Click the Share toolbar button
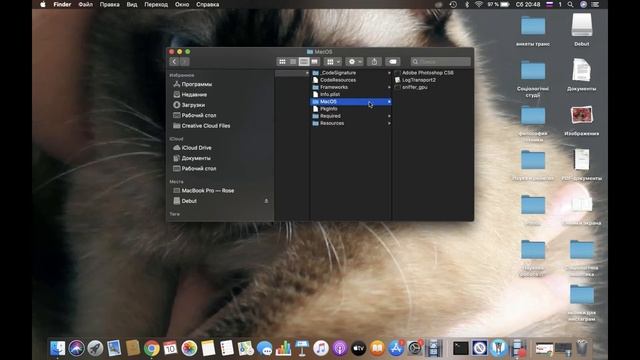 point(374,62)
